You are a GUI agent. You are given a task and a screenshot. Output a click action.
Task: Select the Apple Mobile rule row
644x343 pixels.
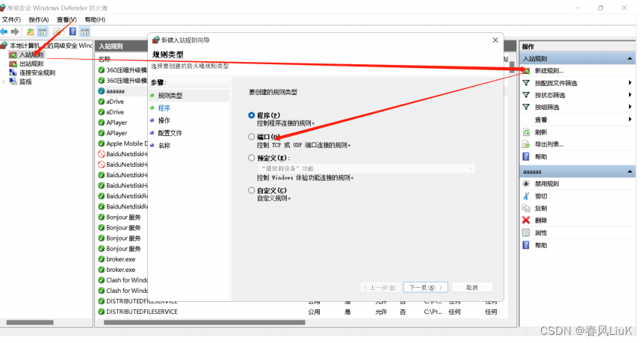(x=123, y=143)
